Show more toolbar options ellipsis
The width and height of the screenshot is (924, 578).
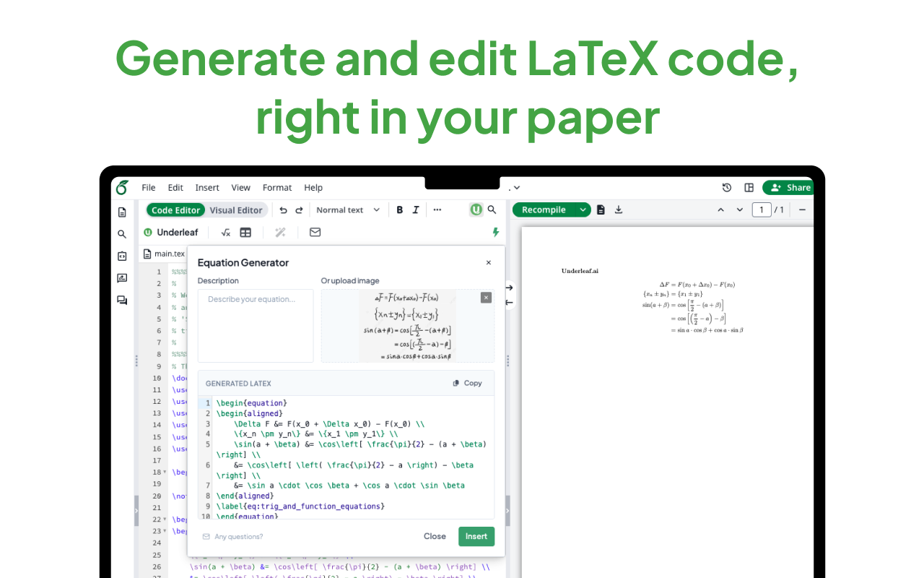437,210
